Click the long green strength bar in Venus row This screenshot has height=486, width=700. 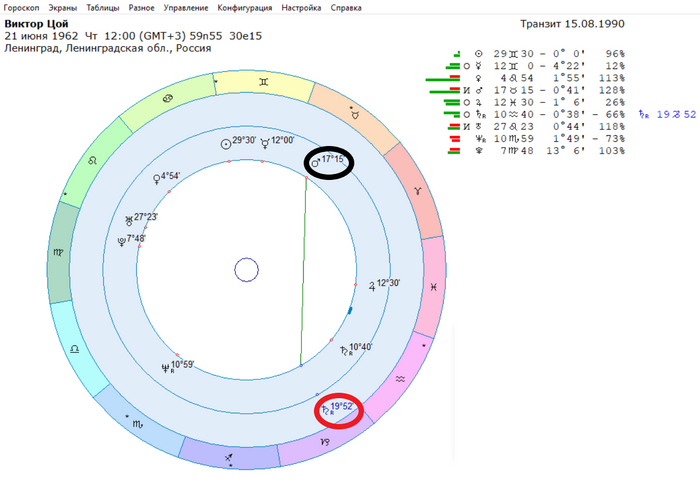click(442, 79)
